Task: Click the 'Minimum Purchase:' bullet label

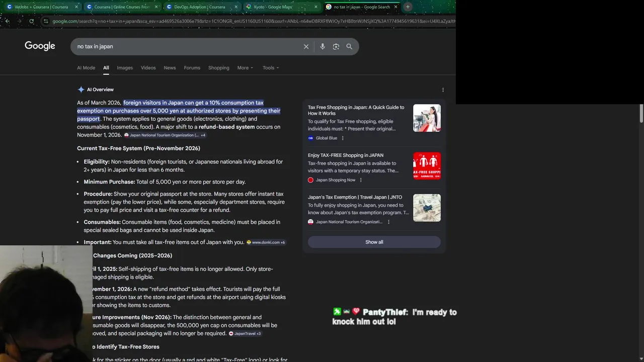Action: pos(109,182)
